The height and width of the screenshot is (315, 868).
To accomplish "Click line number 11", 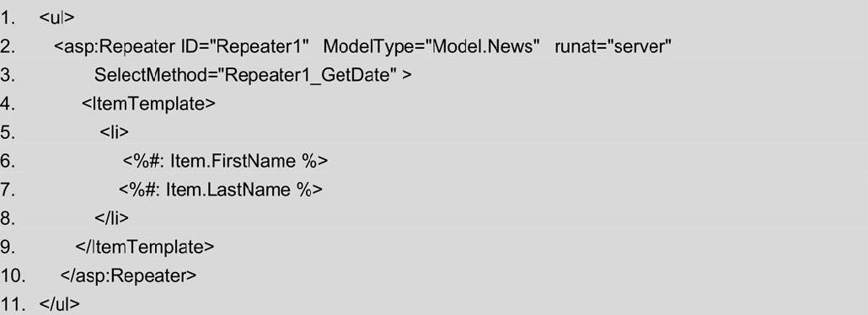I will [x=12, y=304].
